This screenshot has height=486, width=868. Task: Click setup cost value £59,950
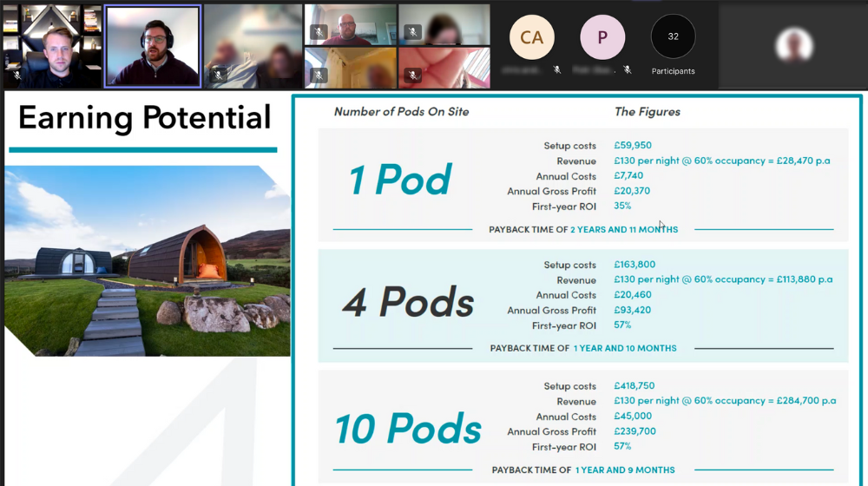(633, 145)
